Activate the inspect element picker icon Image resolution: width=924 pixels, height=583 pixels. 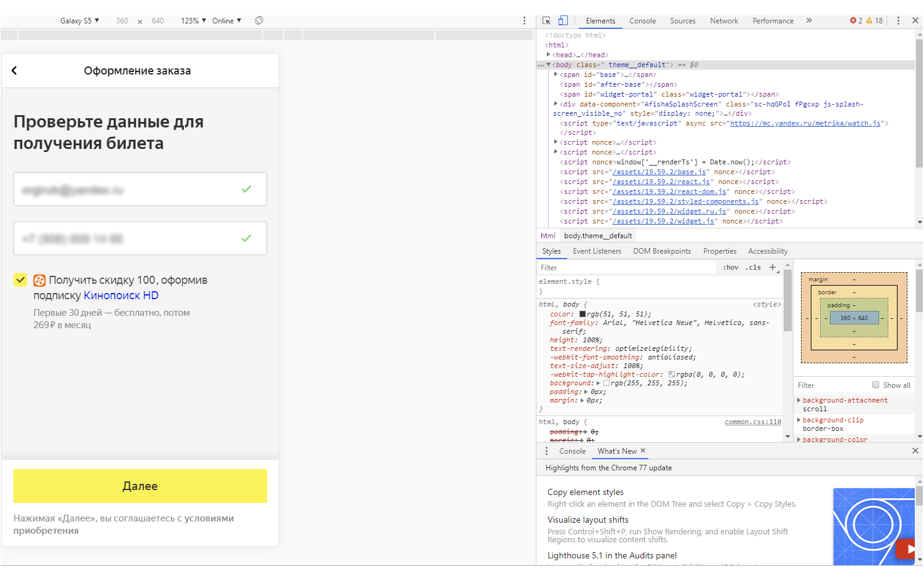546,20
